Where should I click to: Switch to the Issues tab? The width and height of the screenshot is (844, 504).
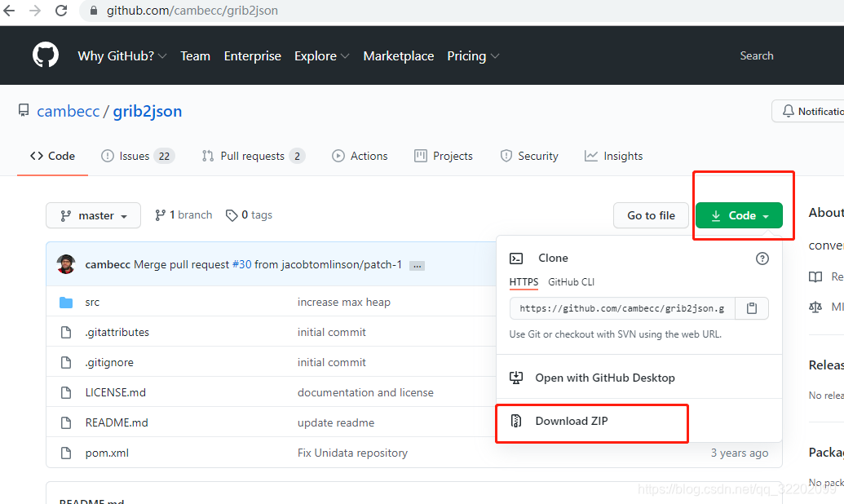[138, 156]
